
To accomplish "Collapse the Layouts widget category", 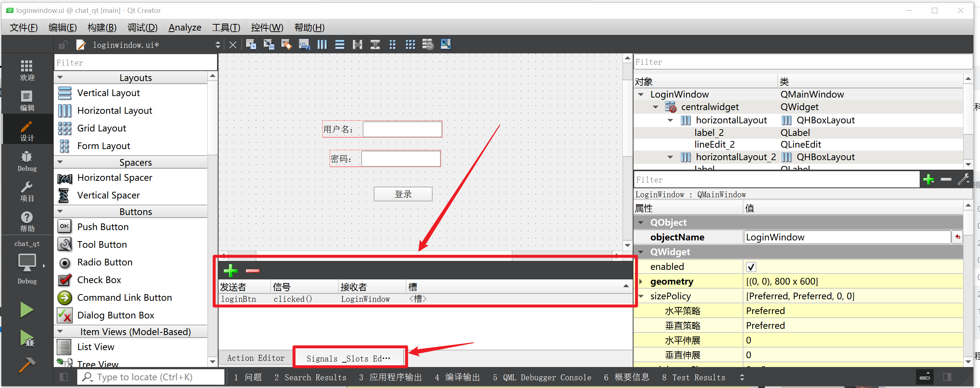I will point(60,77).
